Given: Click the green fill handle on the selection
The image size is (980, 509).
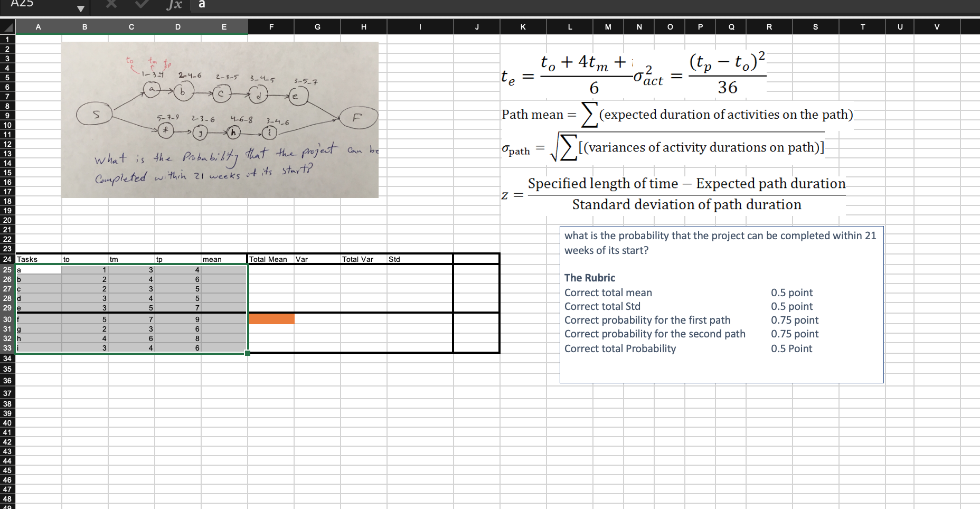Looking at the screenshot, I should point(247,353).
